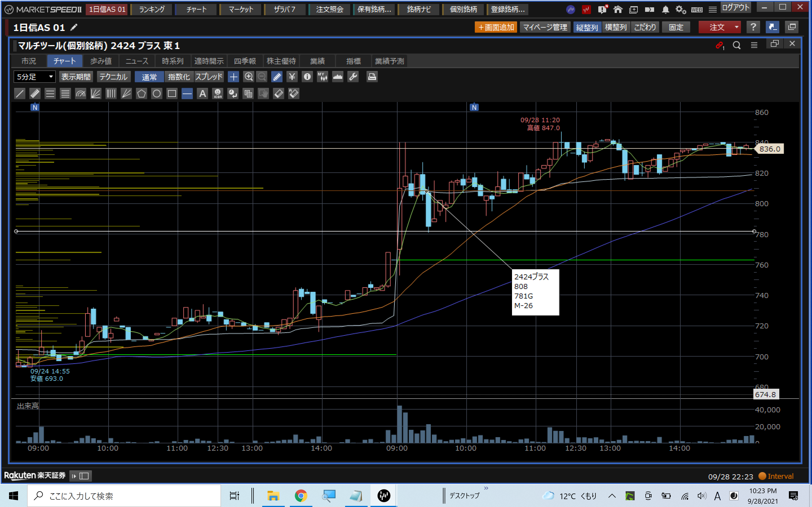This screenshot has height=507, width=812.
Task: Select the circle drawing tool
Action: (x=156, y=94)
